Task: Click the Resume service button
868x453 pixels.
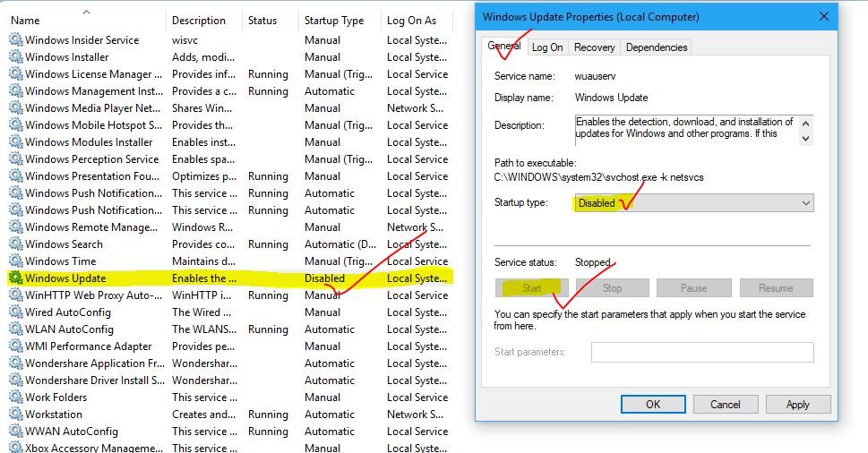Action: point(776,288)
